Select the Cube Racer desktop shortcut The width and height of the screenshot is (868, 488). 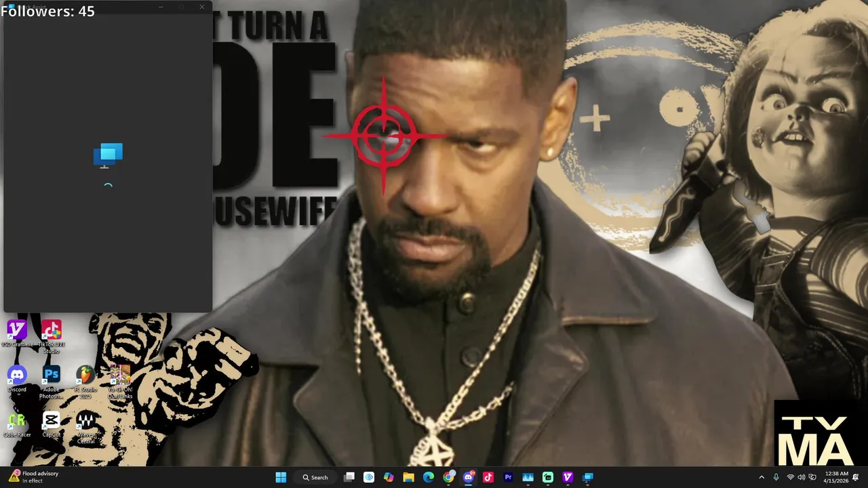click(17, 424)
